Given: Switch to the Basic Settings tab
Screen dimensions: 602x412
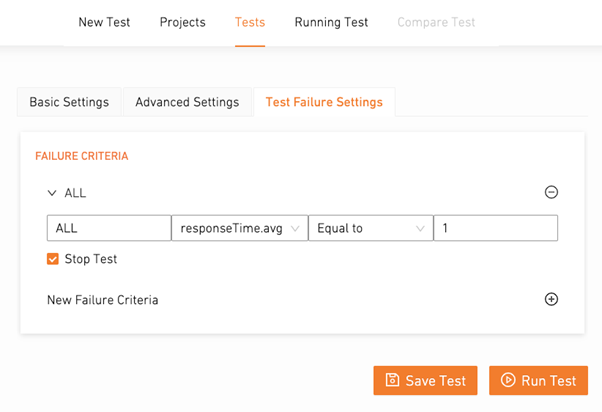Looking at the screenshot, I should pos(69,102).
